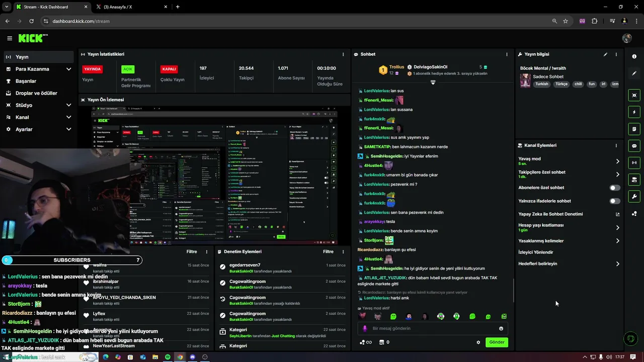Click the shop icon below chat input
This screenshot has width=644, height=362.
point(381,342)
